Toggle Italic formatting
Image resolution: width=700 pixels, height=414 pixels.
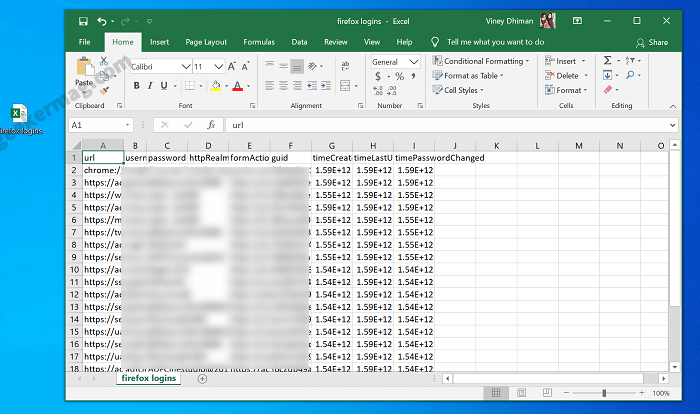(150, 86)
